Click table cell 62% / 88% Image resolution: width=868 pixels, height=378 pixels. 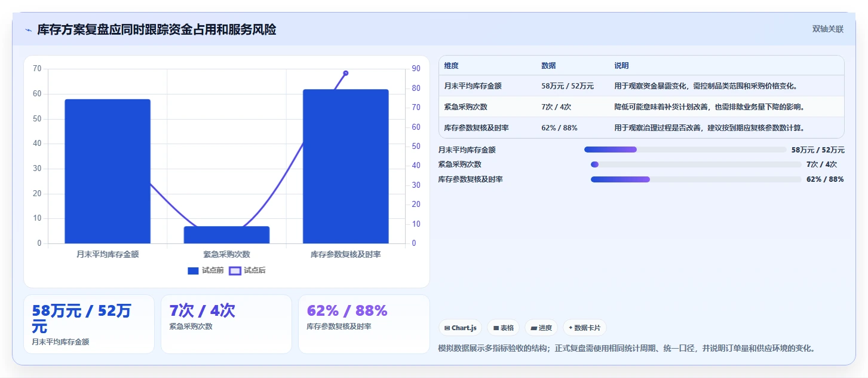tap(560, 127)
